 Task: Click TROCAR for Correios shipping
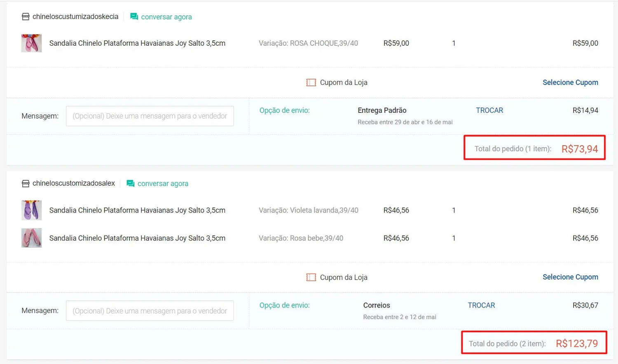(x=481, y=305)
